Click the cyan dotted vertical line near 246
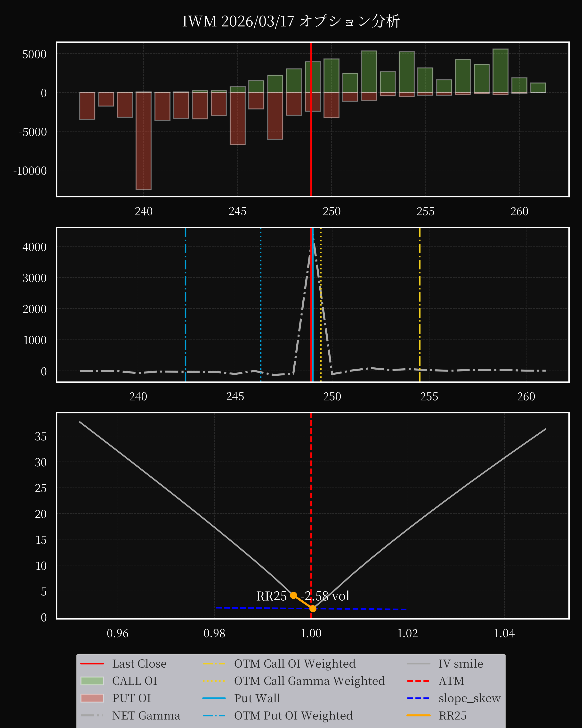The image size is (582, 728). click(x=260, y=305)
